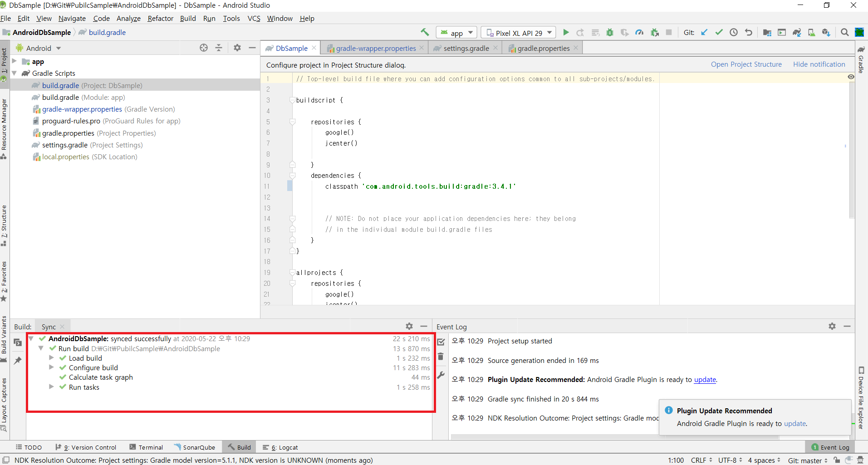Expand the Load build node

[x=51, y=358]
